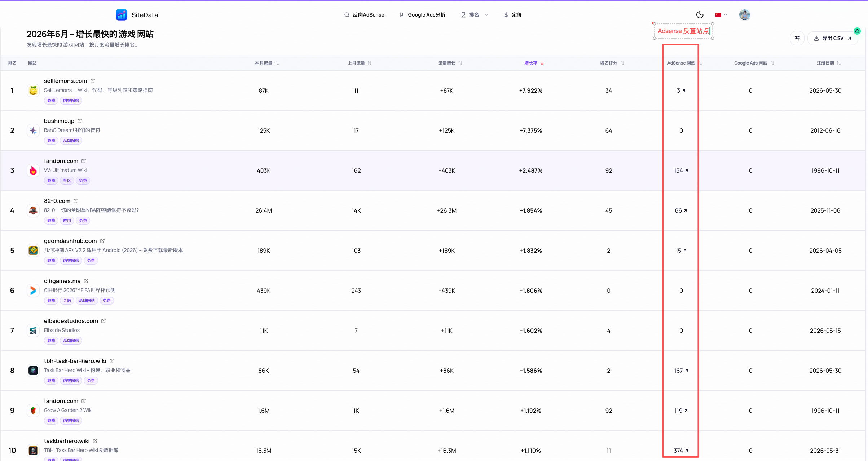View 374 AdSense sites for taskbarhero.wiki
Screen dimensions: 868x461
pyautogui.click(x=681, y=451)
